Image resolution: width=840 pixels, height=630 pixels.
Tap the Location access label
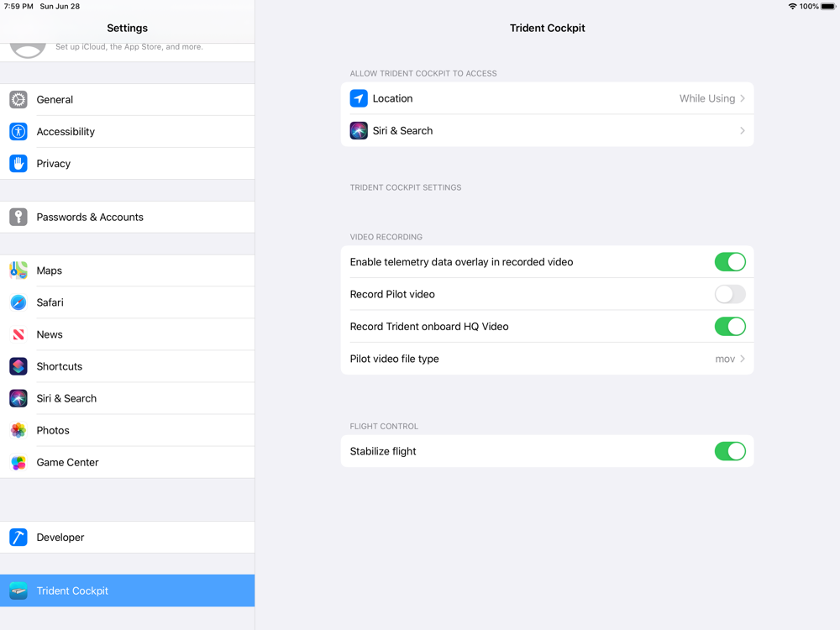pyautogui.click(x=392, y=98)
